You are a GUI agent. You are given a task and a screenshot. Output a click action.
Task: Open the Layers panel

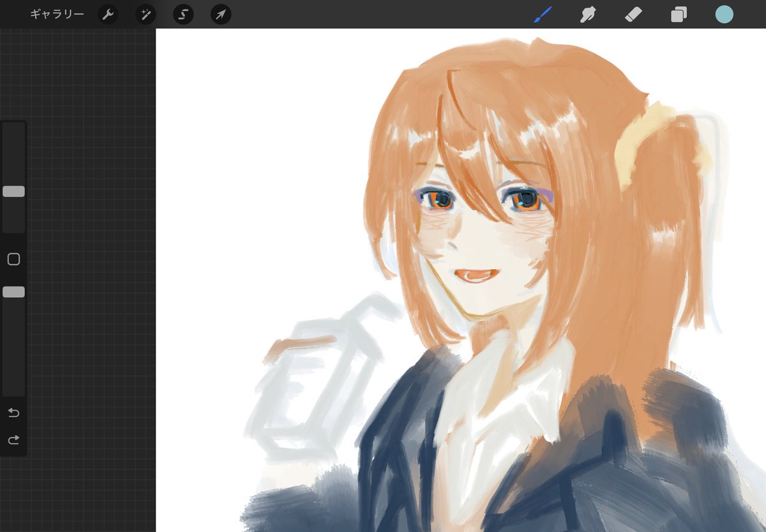(679, 14)
